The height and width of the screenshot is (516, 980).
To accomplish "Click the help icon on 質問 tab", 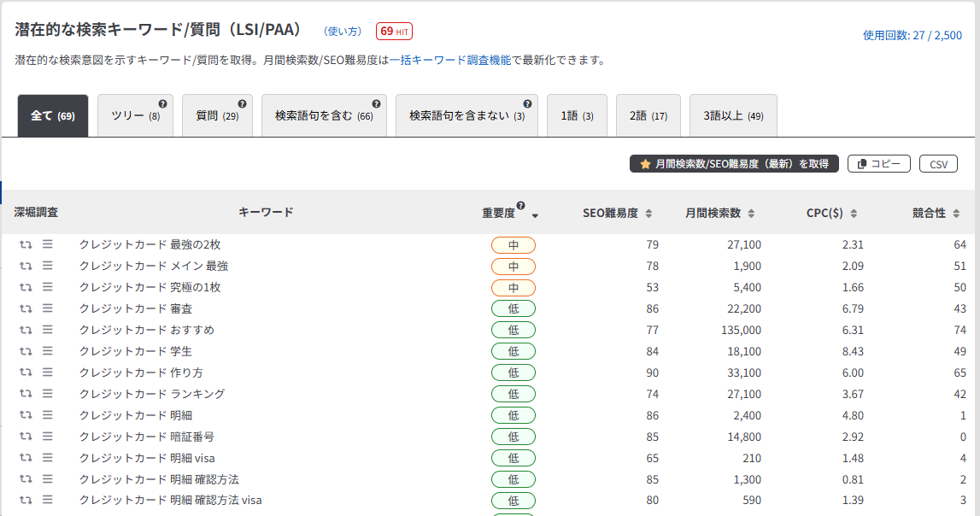I will coord(242,103).
